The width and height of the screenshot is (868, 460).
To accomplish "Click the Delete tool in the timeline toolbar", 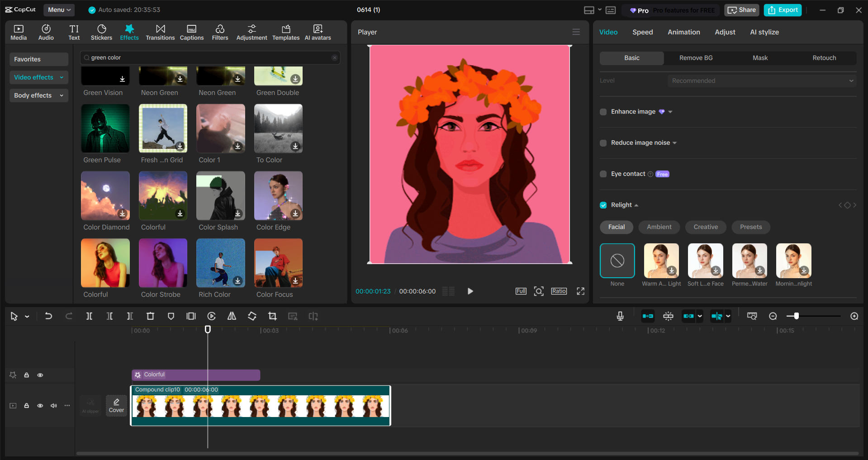I will (150, 316).
